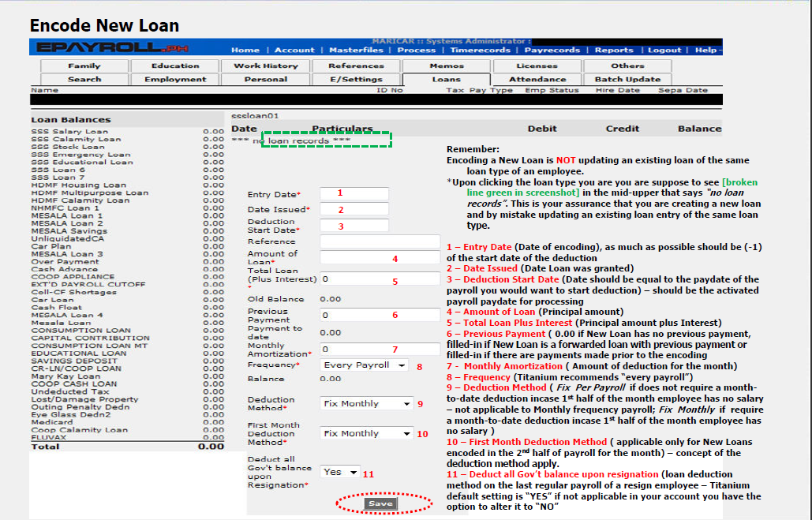Click the Date Issued input field
This screenshot has height=520, width=812.
pos(354,209)
